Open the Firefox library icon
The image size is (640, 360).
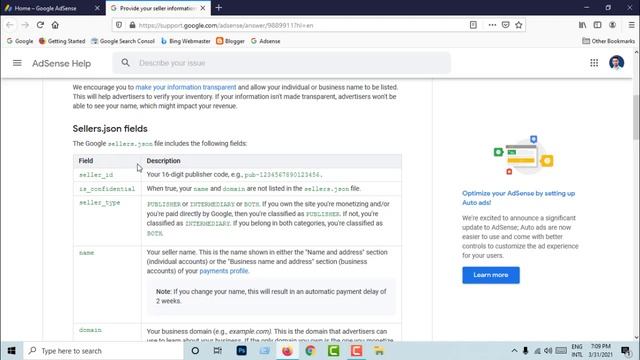click(582, 25)
